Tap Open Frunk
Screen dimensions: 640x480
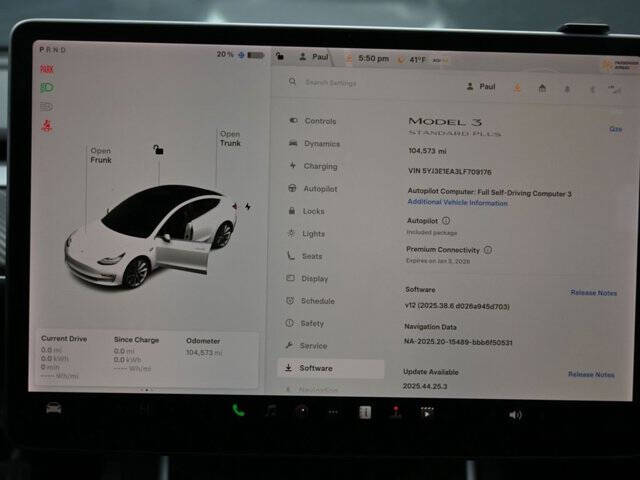100,155
